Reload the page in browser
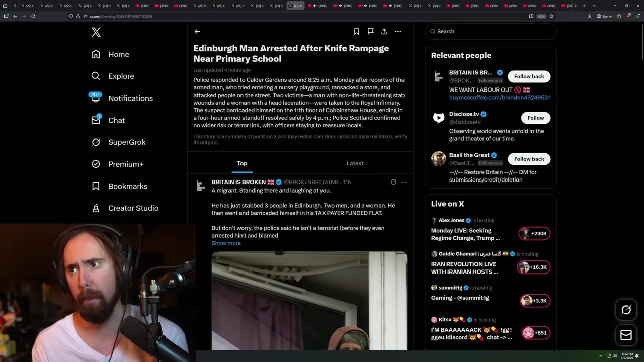 pos(33,16)
